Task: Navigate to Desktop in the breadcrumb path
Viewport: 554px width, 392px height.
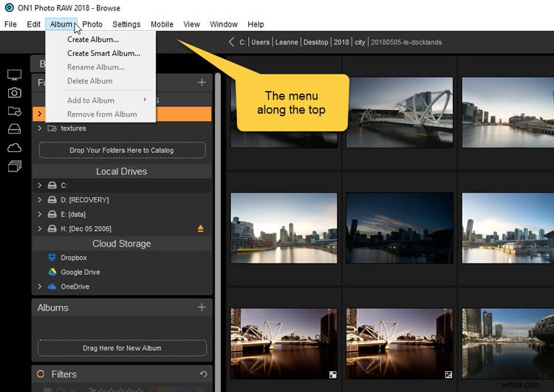Action: (x=316, y=42)
